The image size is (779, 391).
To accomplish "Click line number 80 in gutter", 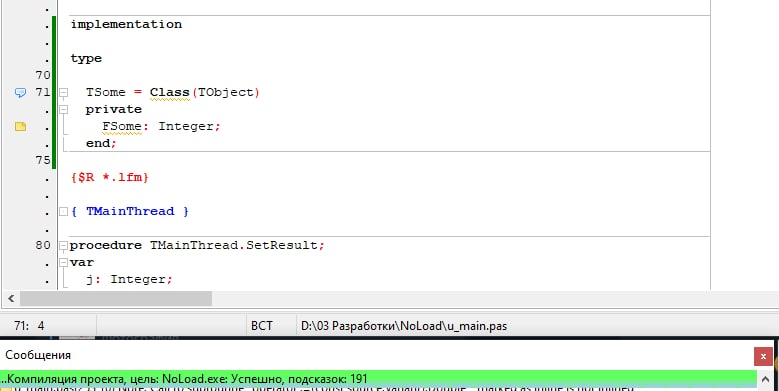I will (43, 245).
